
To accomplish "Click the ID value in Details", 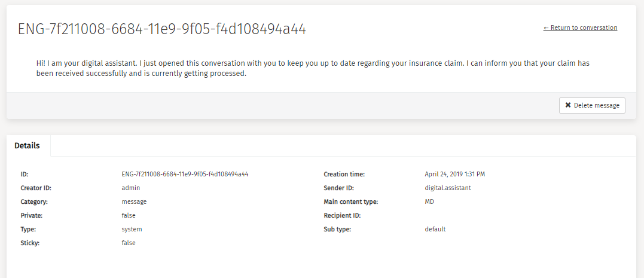I will (x=185, y=175).
